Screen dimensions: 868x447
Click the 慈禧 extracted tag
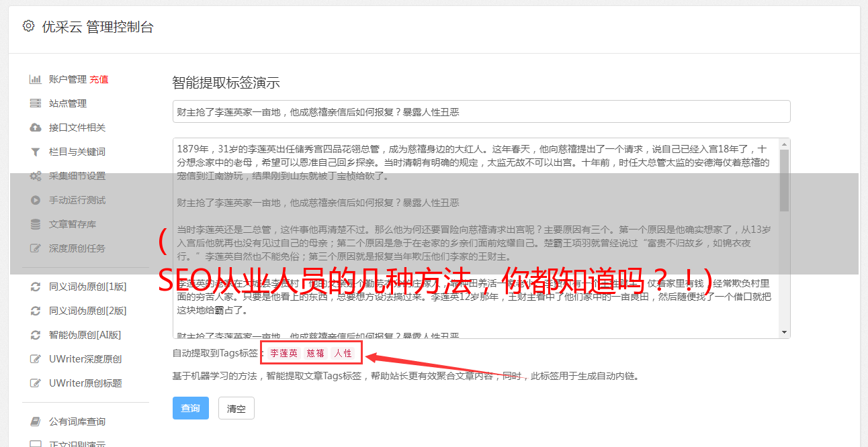(x=316, y=353)
